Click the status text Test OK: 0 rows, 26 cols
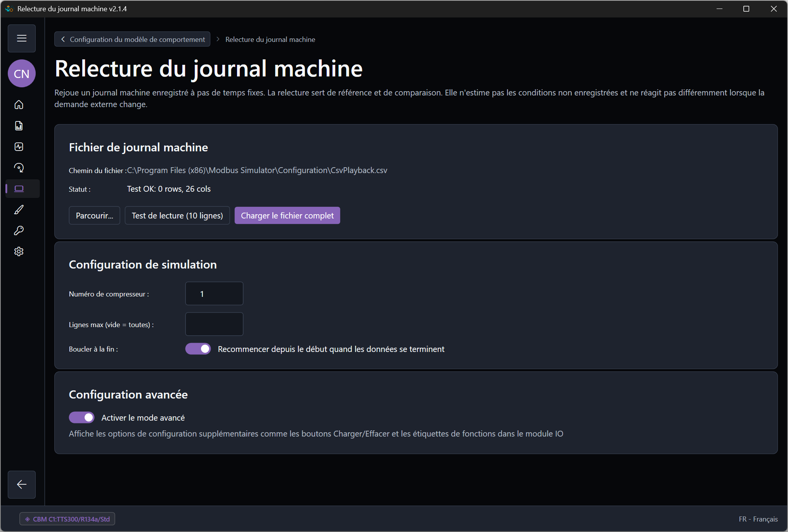Screen dimensions: 788x532 point(169,189)
